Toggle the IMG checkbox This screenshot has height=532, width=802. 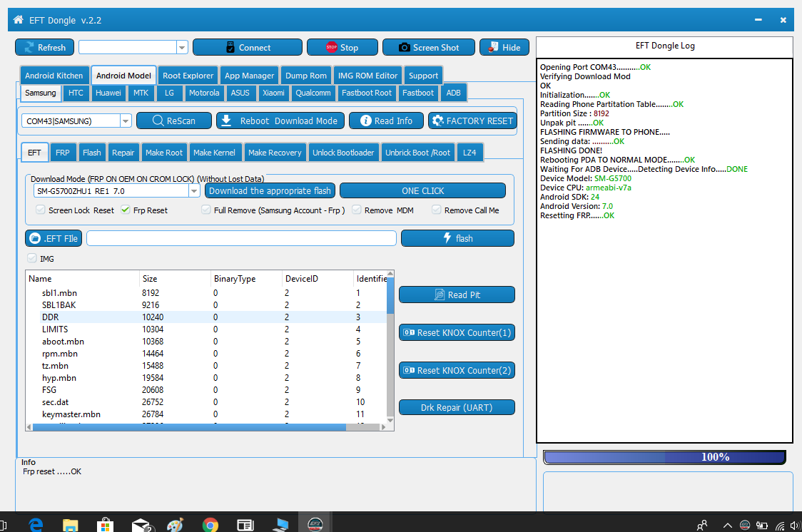(32, 258)
